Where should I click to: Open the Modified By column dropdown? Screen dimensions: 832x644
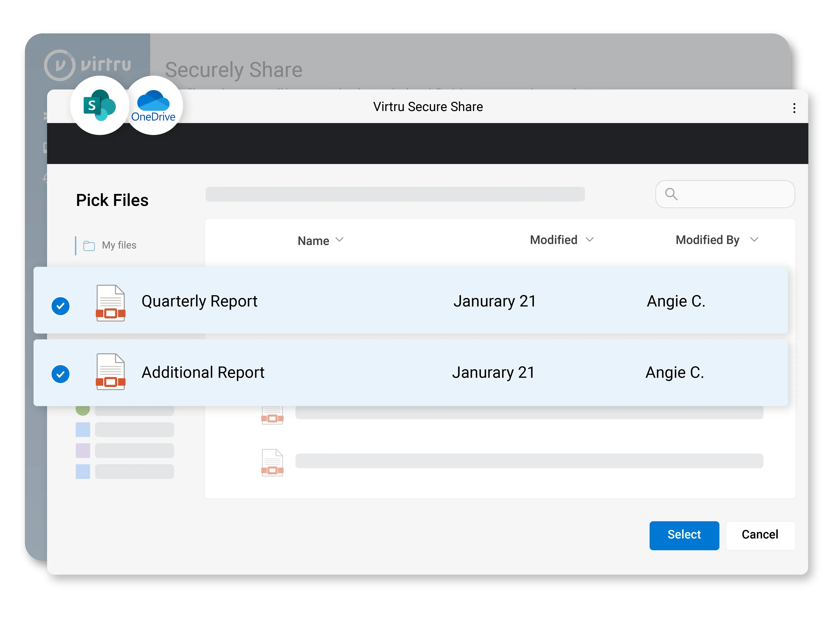(x=754, y=240)
